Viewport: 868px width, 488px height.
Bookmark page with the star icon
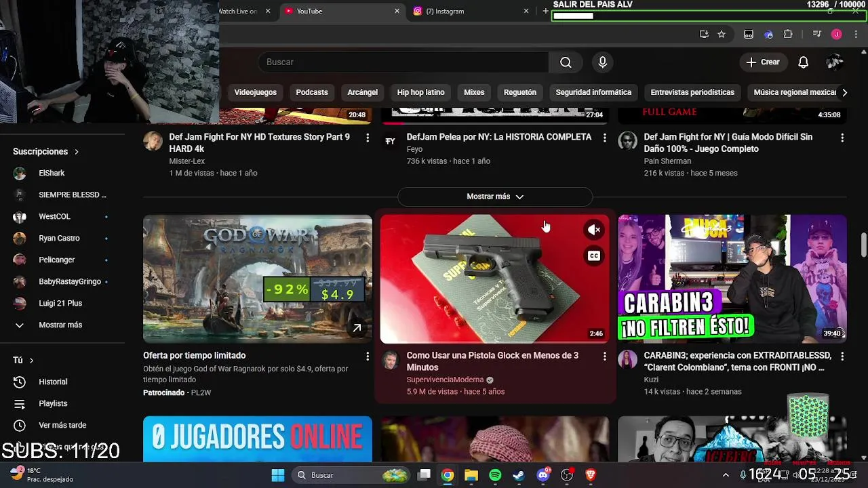722,35
